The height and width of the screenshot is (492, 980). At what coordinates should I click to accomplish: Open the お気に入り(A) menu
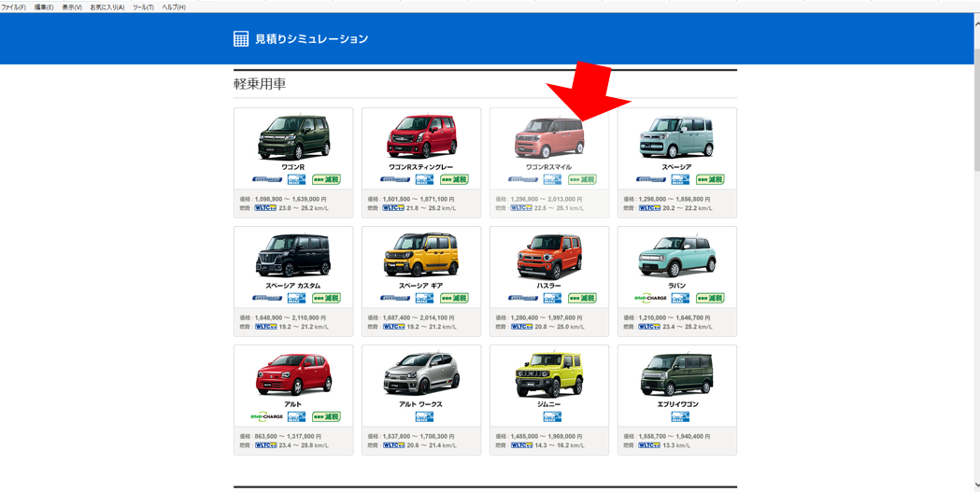coord(107,7)
